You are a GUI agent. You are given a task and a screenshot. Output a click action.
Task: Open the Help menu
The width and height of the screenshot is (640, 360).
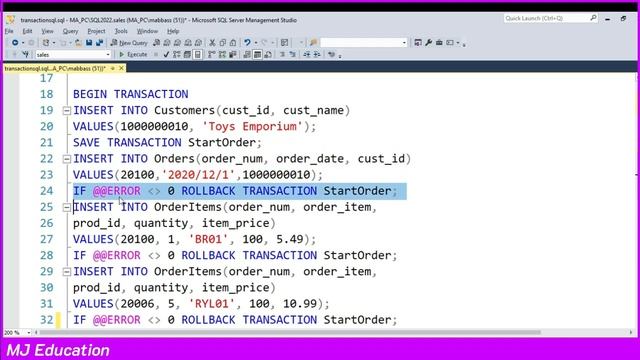click(x=173, y=31)
